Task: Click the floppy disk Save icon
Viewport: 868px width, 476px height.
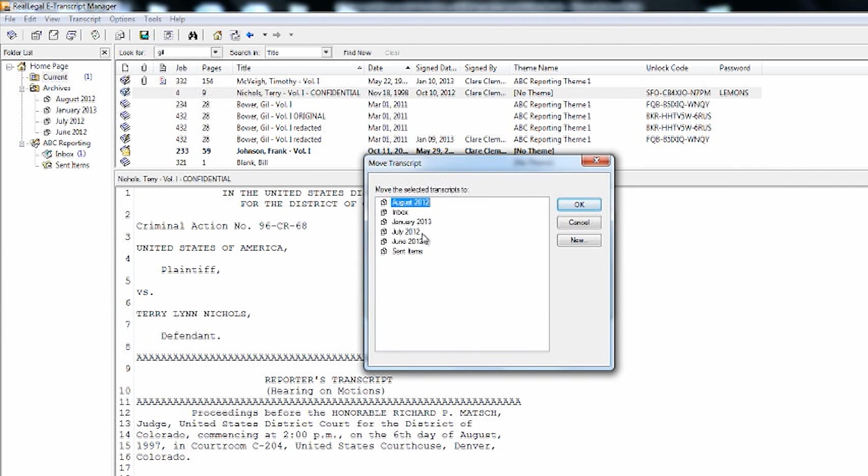Action: [x=144, y=35]
